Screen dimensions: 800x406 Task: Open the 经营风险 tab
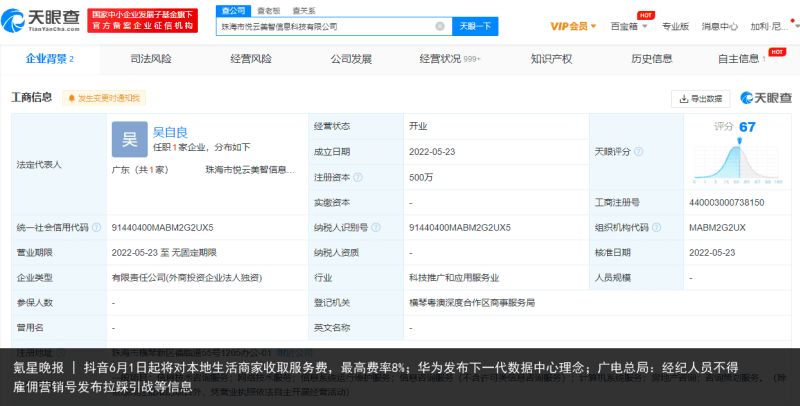tap(251, 59)
